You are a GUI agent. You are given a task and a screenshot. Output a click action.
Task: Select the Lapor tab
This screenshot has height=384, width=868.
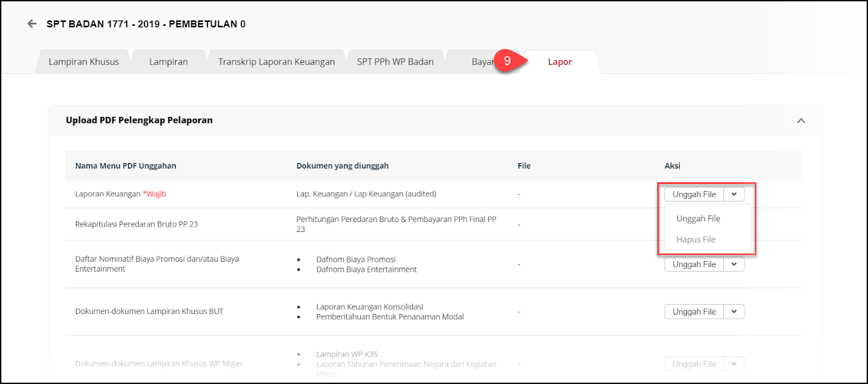560,61
